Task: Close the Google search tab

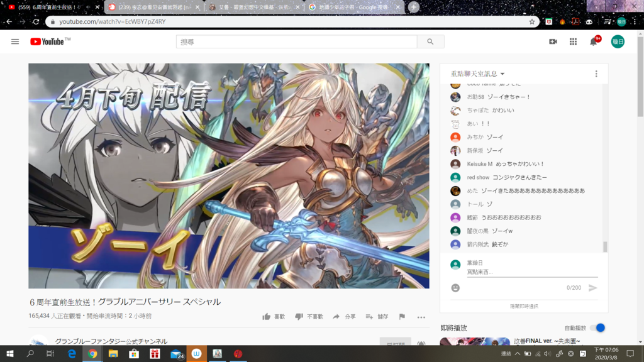Action: pyautogui.click(x=397, y=7)
